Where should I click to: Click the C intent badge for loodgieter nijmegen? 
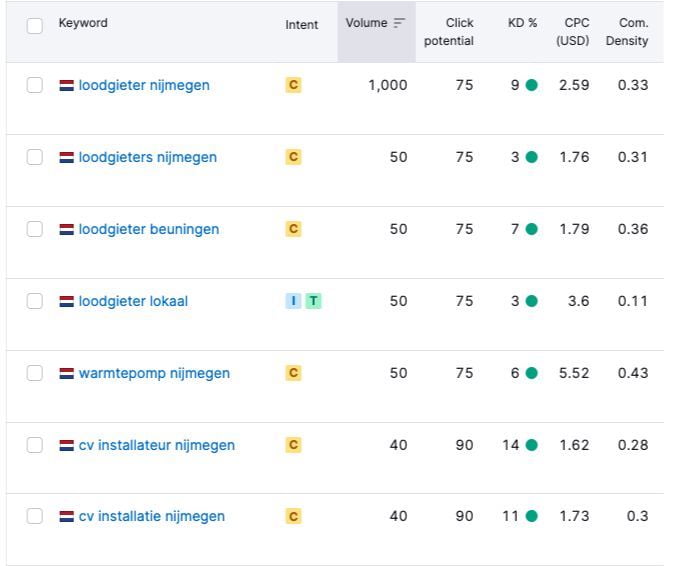[293, 85]
